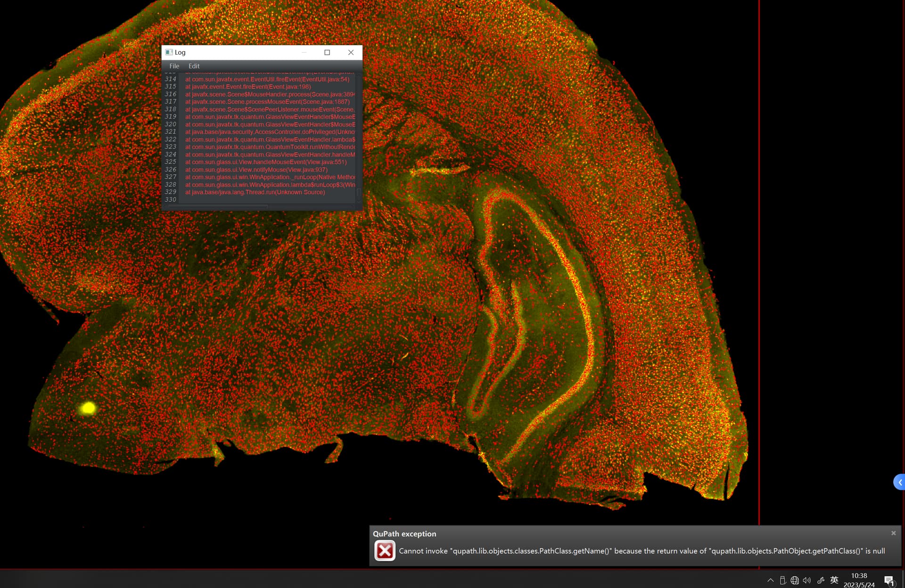Click the pen input tray icon
905x588 pixels.
[821, 580]
